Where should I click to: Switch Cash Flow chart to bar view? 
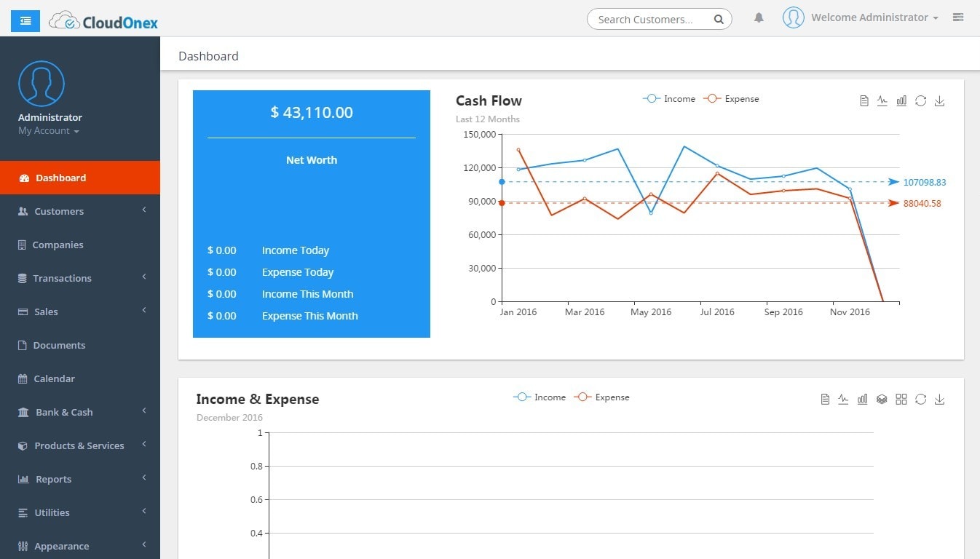coord(901,101)
